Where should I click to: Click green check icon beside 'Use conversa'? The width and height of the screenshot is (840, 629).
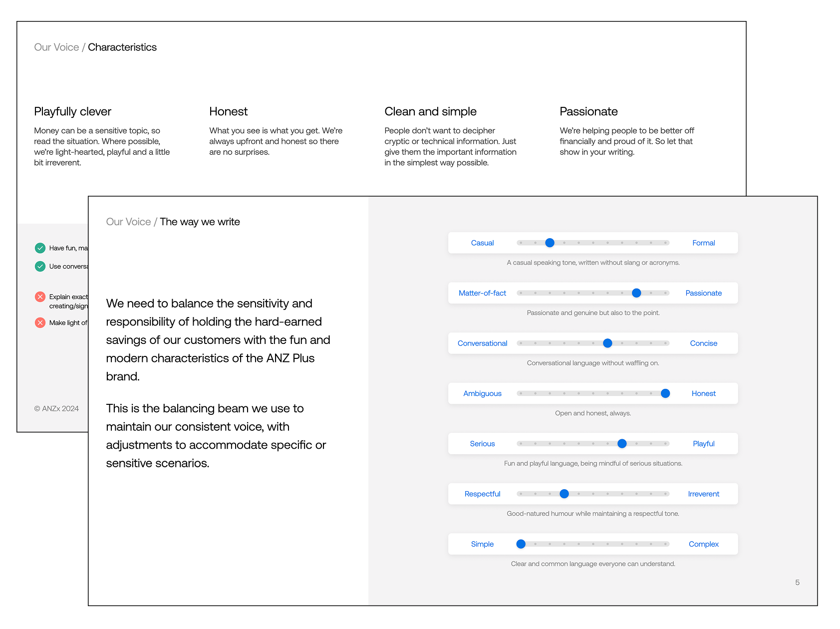[40, 267]
